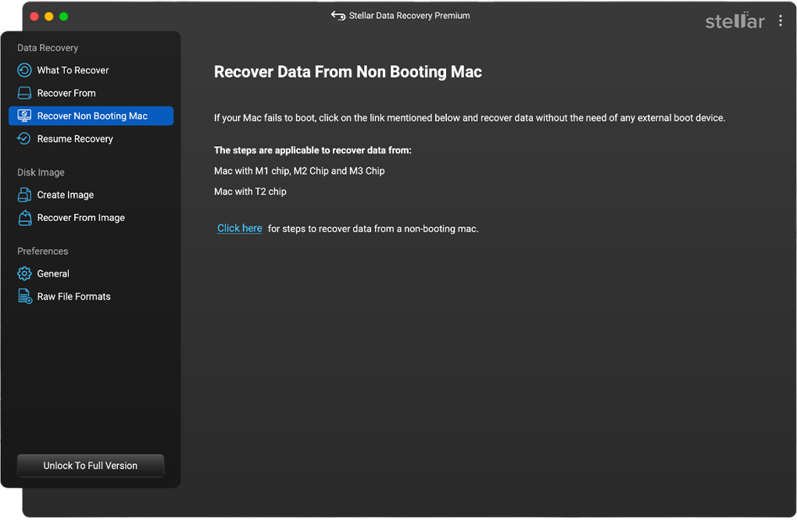Click the back arrow icon in title bar
797x532 pixels.
pos(338,16)
